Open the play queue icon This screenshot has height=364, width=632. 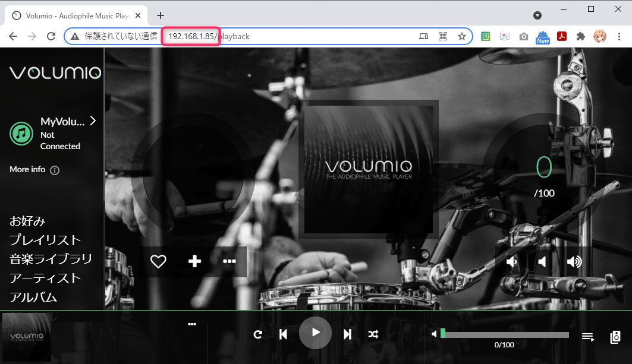coord(588,337)
